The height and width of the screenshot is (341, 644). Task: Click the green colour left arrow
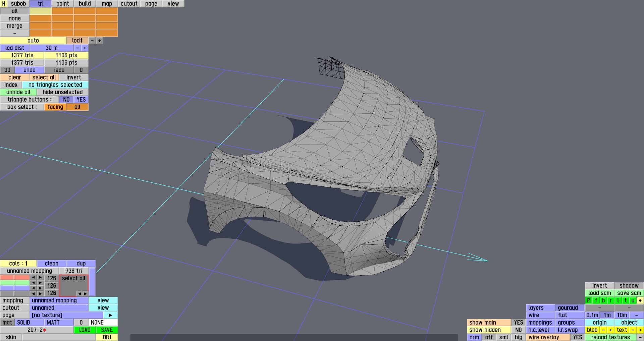coord(33,283)
